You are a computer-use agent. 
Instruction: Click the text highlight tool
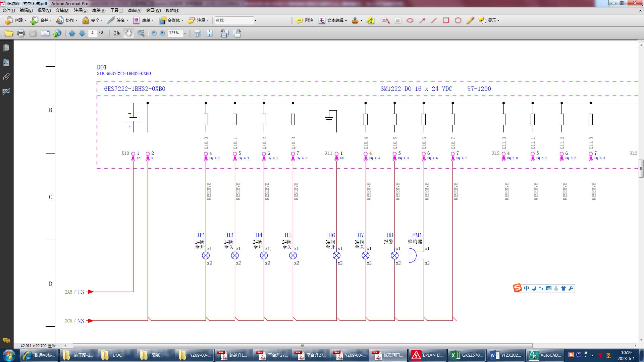click(370, 20)
